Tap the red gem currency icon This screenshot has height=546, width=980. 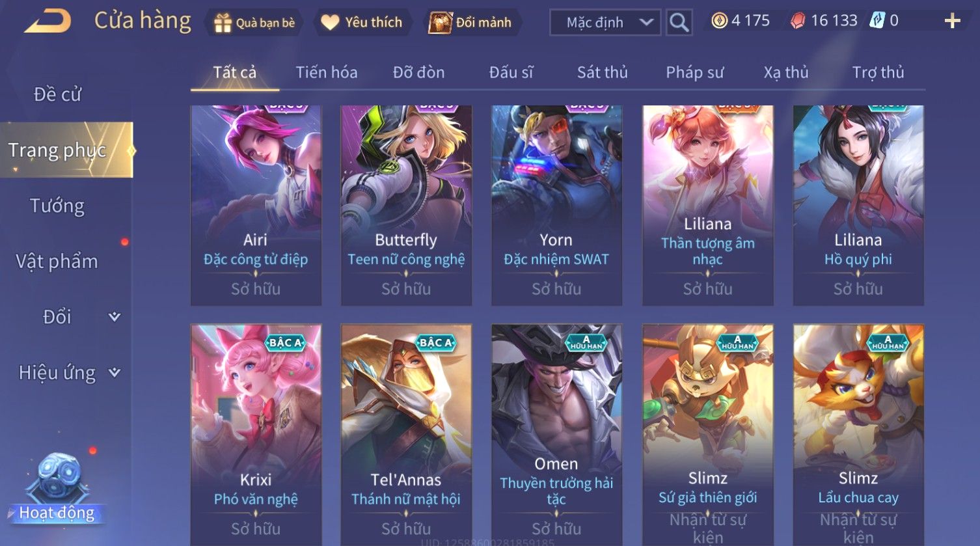(x=798, y=21)
